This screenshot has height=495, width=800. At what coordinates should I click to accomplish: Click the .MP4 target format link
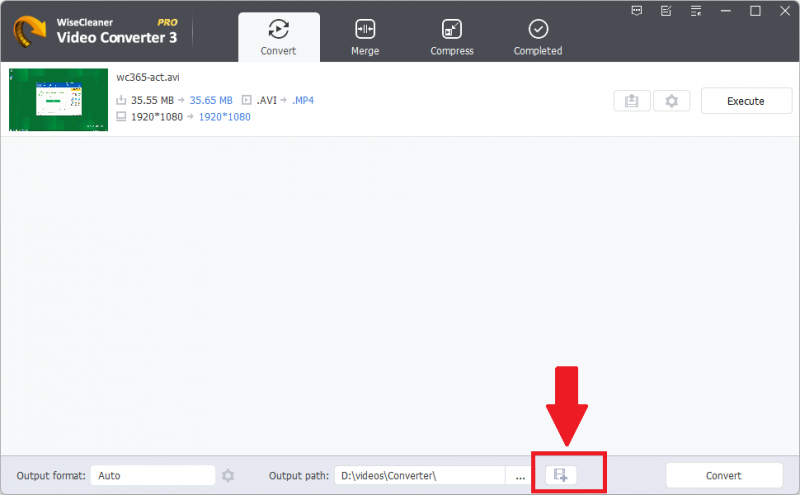[x=303, y=101]
